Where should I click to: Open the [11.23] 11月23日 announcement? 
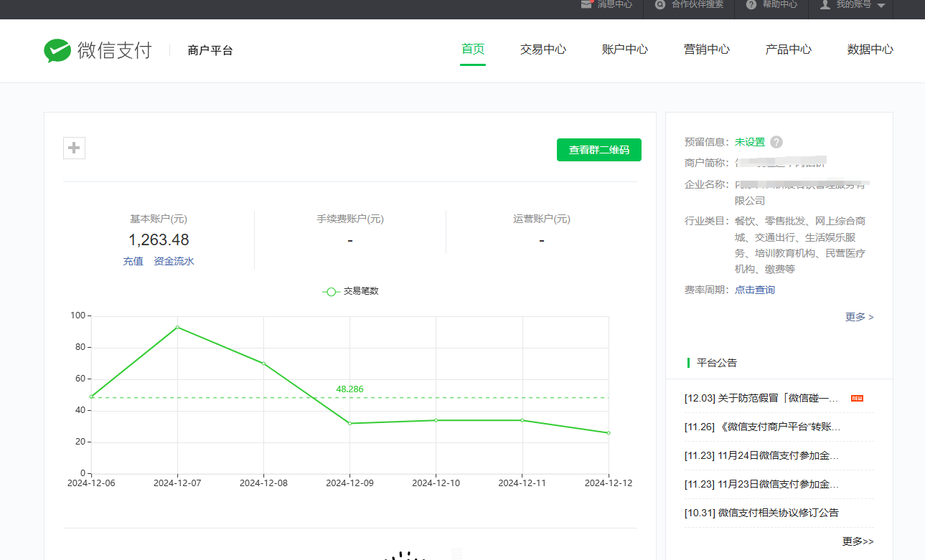click(762, 484)
